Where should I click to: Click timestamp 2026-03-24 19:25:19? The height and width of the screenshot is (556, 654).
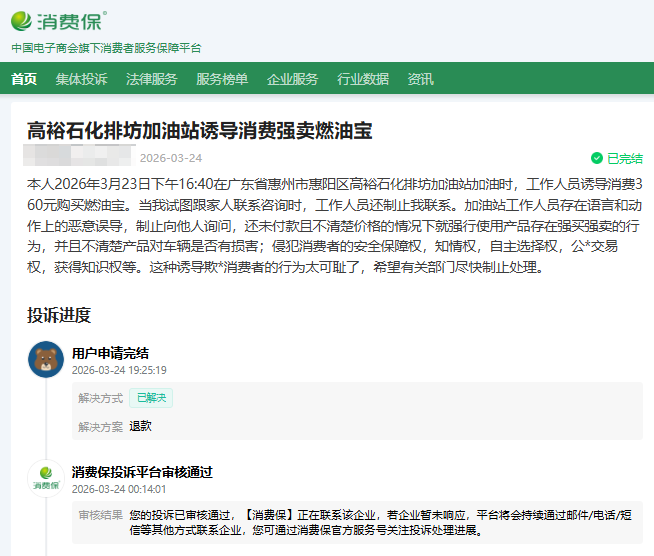tap(119, 370)
